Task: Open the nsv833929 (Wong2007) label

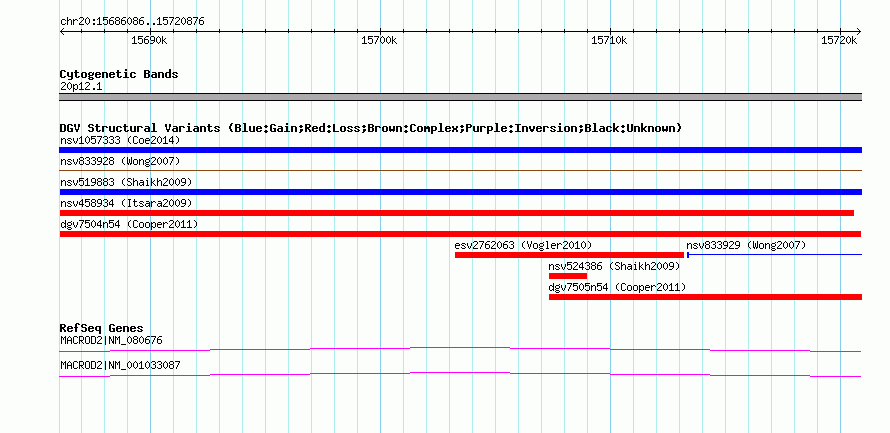Action: 746,245
